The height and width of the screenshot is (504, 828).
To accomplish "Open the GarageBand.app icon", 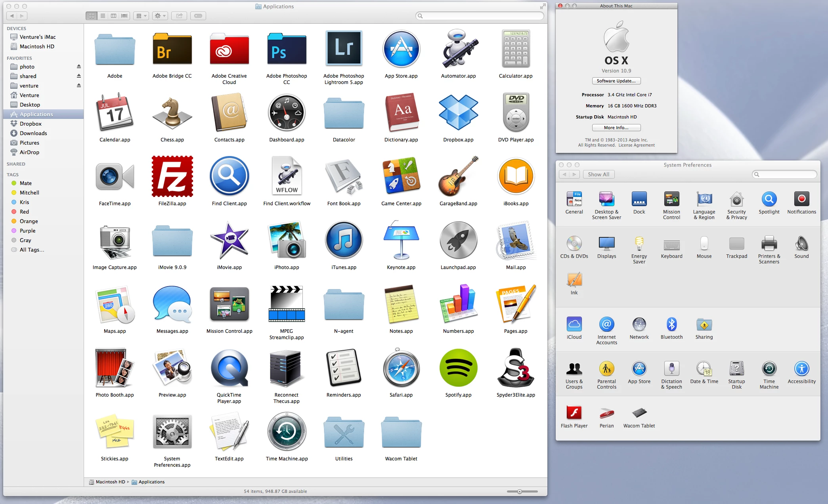I will pos(458,177).
